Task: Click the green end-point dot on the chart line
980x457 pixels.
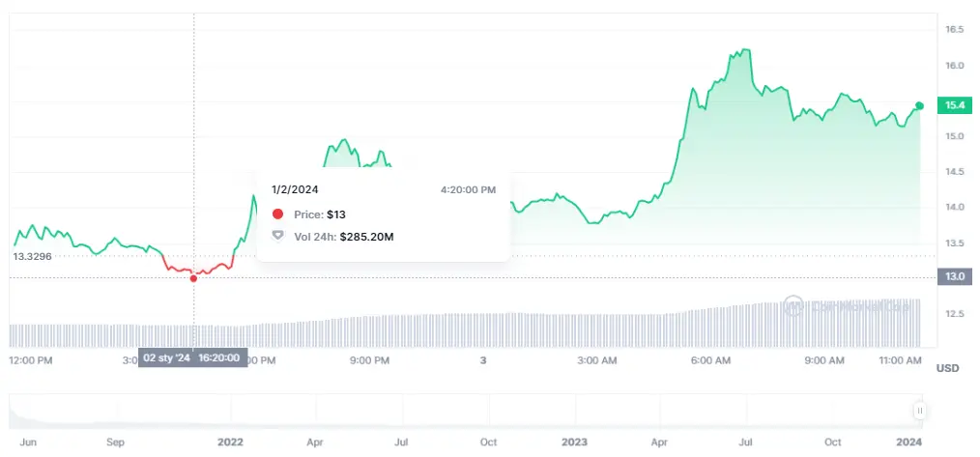Action: click(919, 105)
